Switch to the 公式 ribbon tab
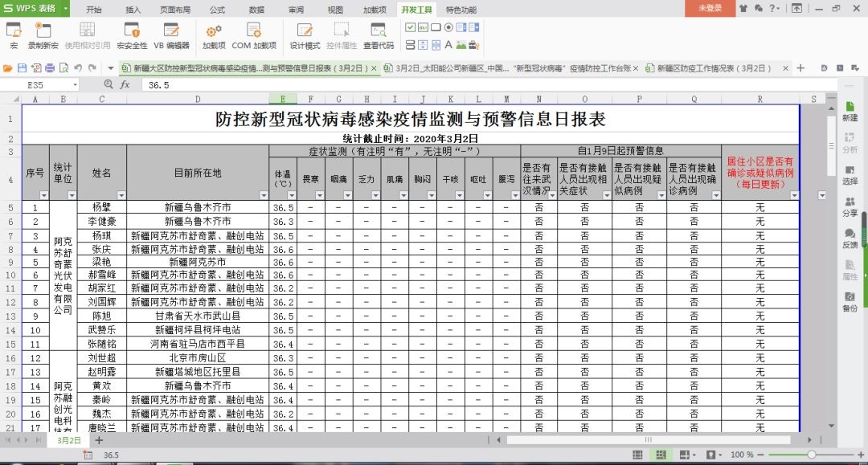This screenshot has height=465, width=868. coord(218,10)
